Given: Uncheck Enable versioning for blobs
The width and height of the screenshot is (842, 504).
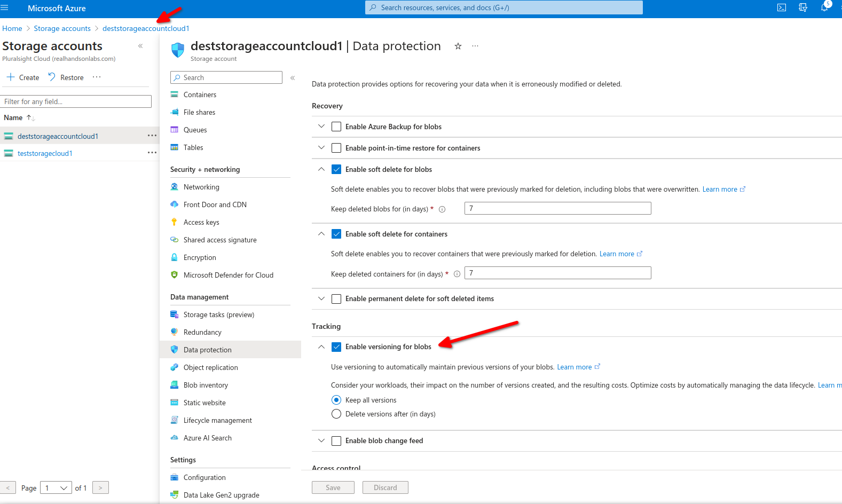Looking at the screenshot, I should click(336, 347).
